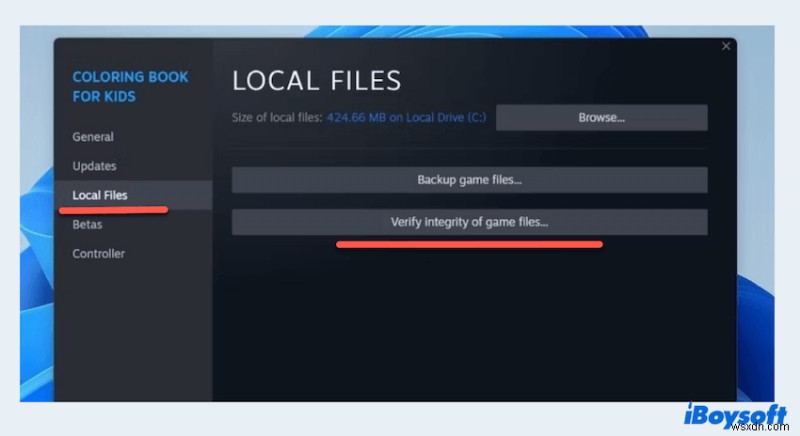Click the Browse... button
This screenshot has height=436, width=800.
[x=602, y=118]
